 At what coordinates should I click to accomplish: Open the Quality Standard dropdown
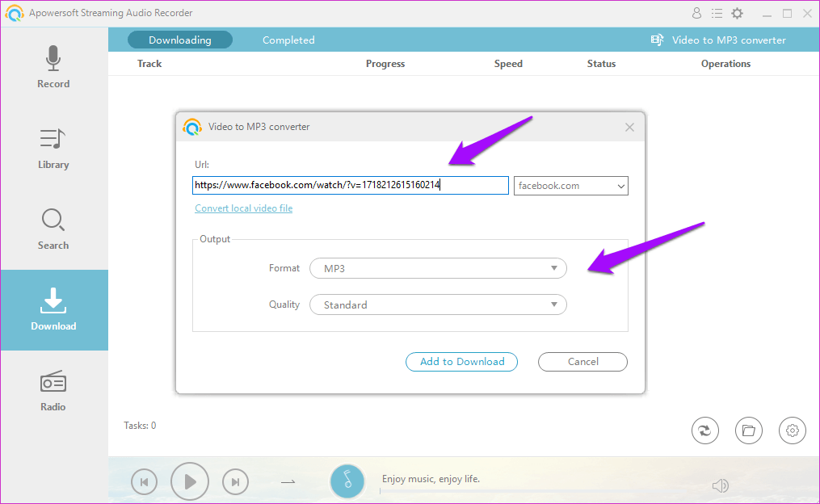(438, 304)
